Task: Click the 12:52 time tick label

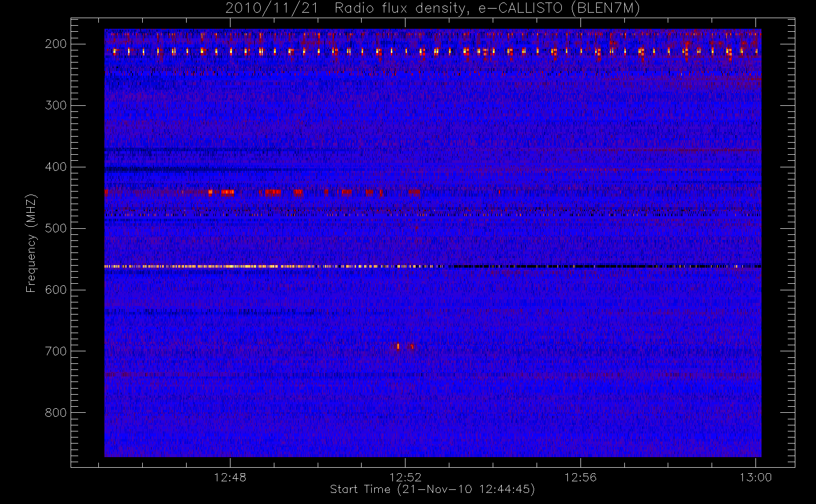Action: click(x=405, y=477)
